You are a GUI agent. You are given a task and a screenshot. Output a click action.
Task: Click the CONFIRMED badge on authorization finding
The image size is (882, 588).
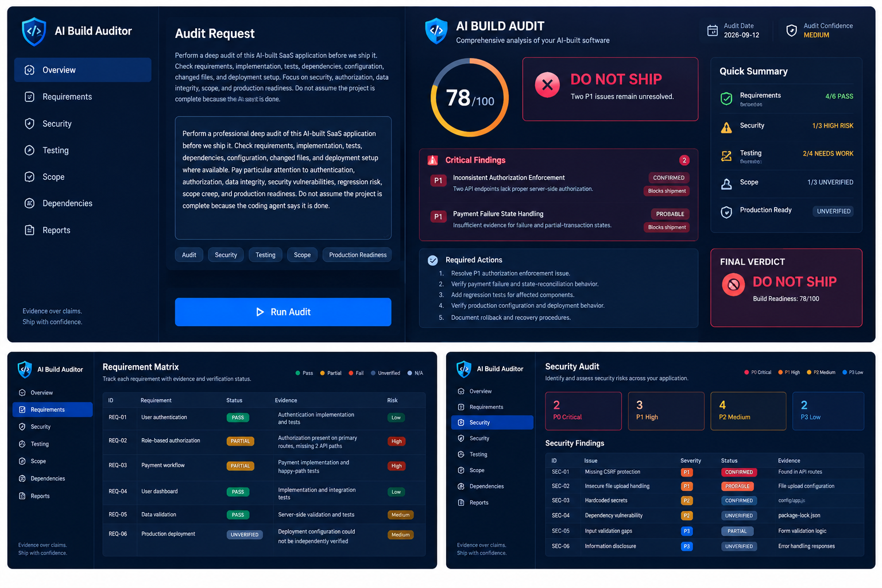click(x=668, y=178)
